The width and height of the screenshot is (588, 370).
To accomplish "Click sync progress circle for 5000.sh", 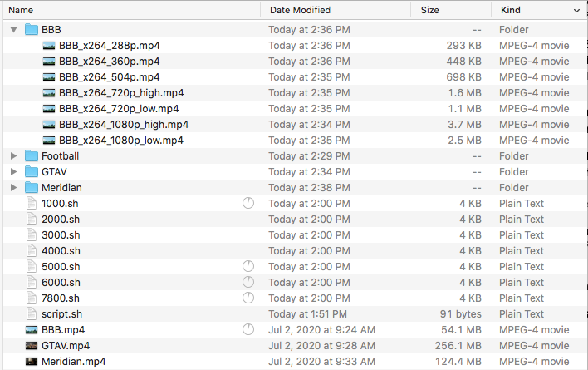I will 248,266.
